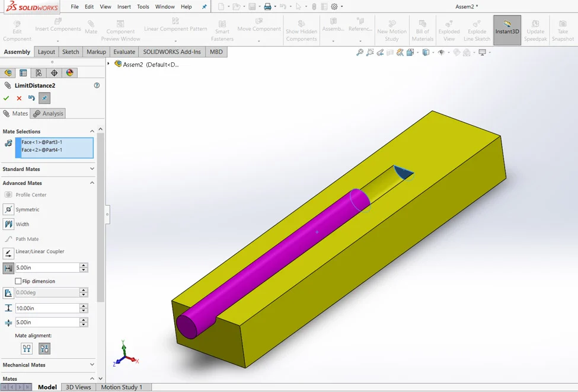Toggle the Limit Distance mate button

pos(8,267)
